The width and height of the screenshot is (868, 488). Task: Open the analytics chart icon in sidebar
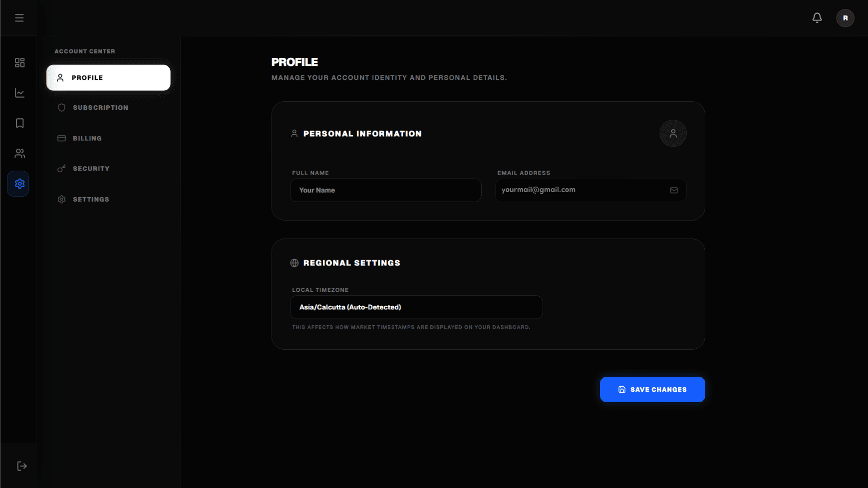[x=19, y=93]
